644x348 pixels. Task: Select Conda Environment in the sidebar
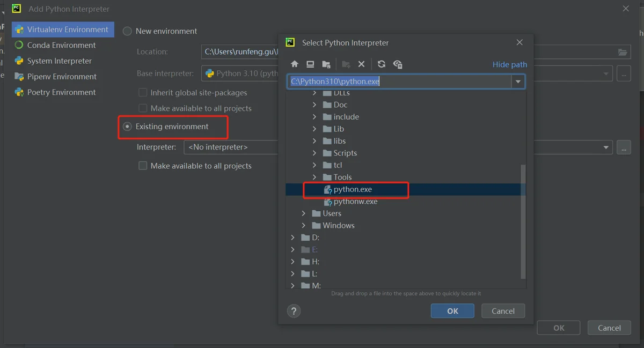coord(63,45)
